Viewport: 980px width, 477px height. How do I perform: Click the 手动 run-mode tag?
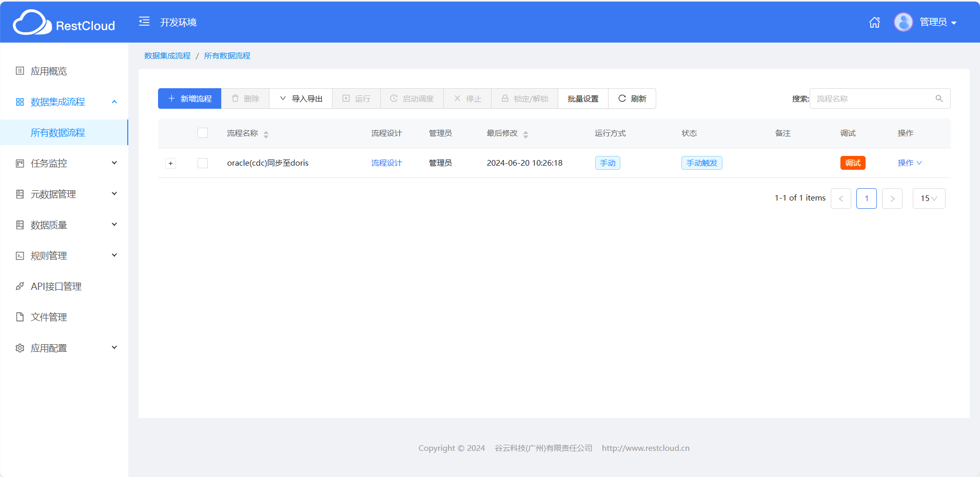607,163
